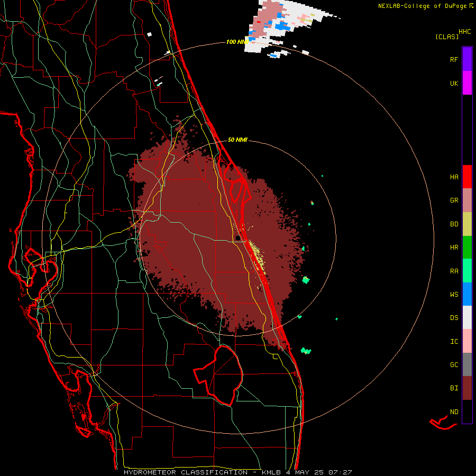
Task: Click the HR heavy rain green swatch
Action: tap(467, 248)
